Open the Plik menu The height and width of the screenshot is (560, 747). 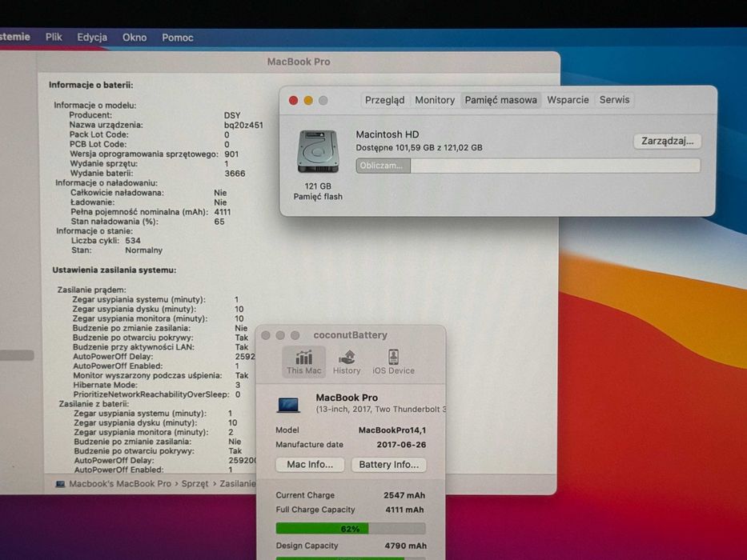(x=54, y=37)
